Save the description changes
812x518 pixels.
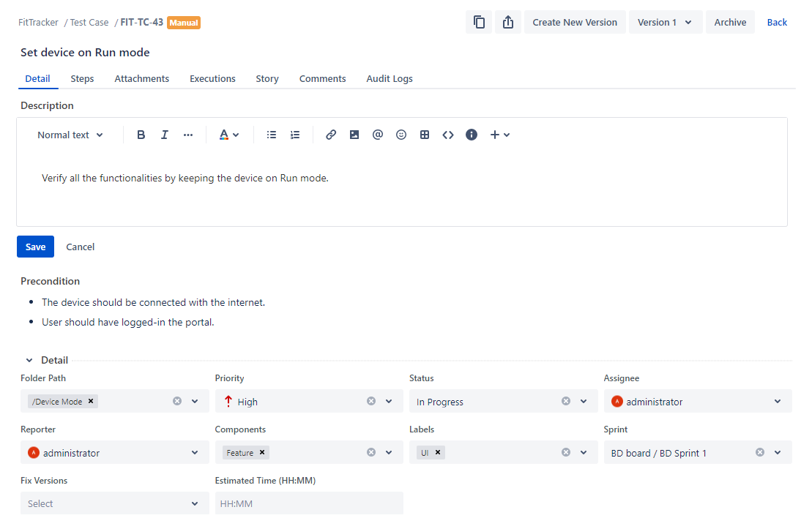35,247
